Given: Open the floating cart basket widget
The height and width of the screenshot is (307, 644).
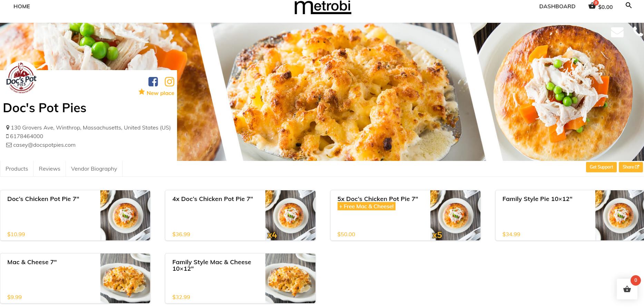Looking at the screenshot, I should [627, 289].
